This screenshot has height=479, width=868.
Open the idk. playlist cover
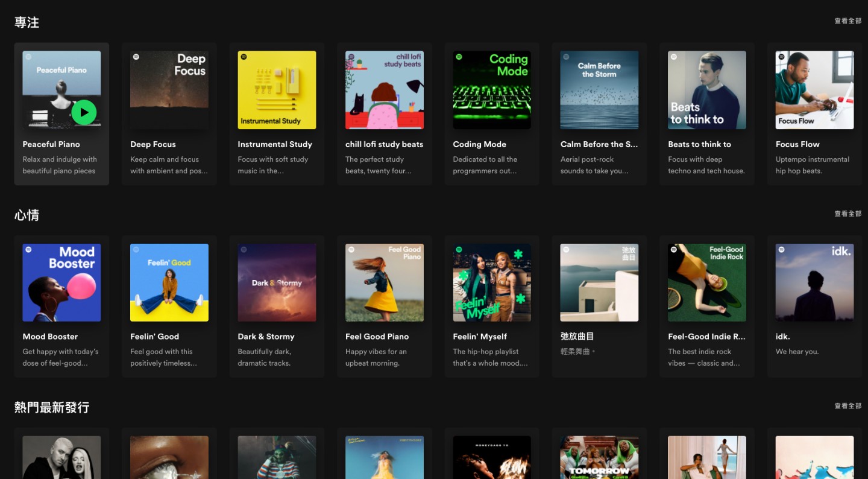click(x=814, y=282)
